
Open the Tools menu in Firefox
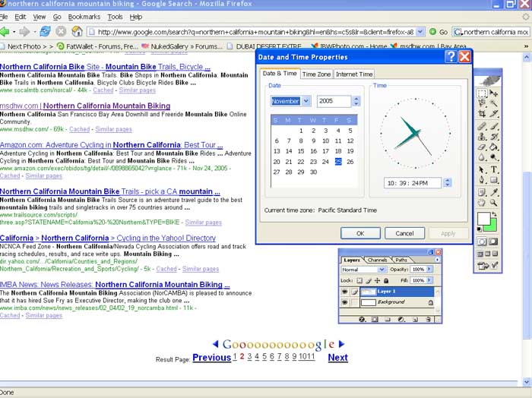115,17
